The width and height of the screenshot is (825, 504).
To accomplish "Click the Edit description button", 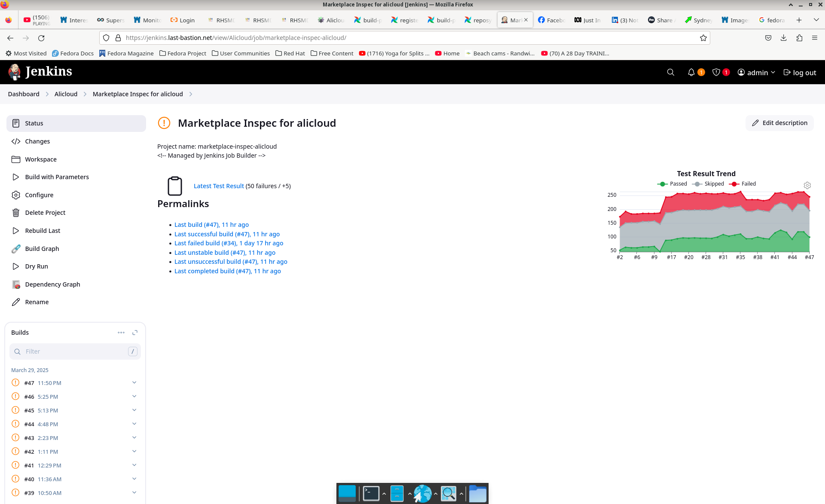I will (x=779, y=123).
